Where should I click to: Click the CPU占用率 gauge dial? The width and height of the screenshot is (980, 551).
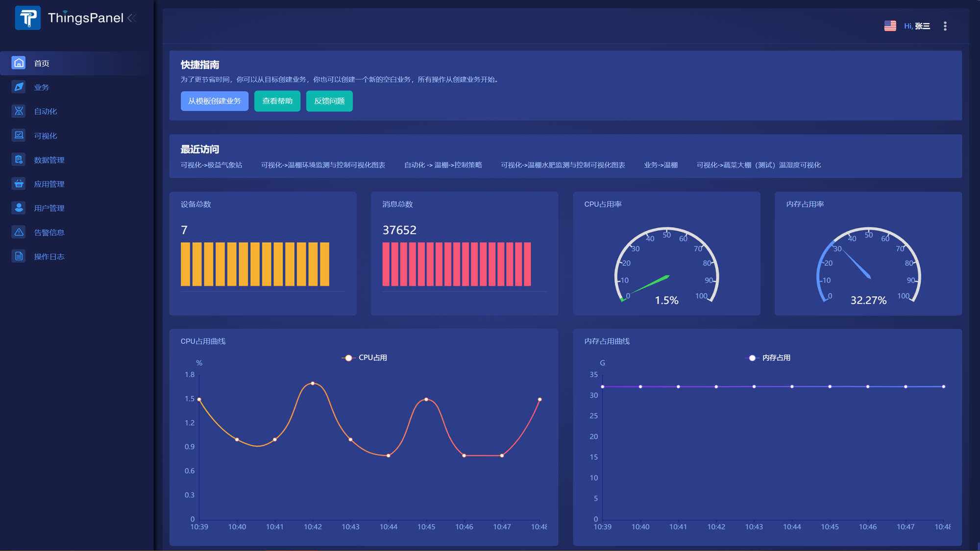(666, 267)
